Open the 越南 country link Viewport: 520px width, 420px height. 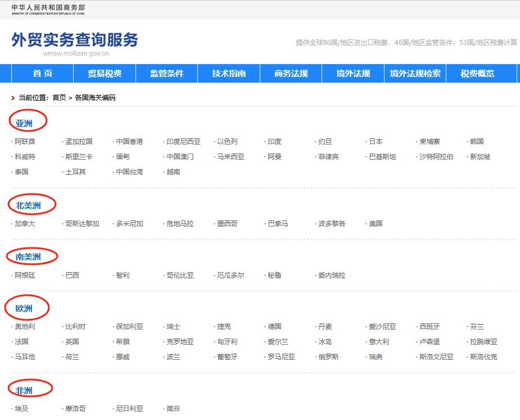[x=174, y=172]
